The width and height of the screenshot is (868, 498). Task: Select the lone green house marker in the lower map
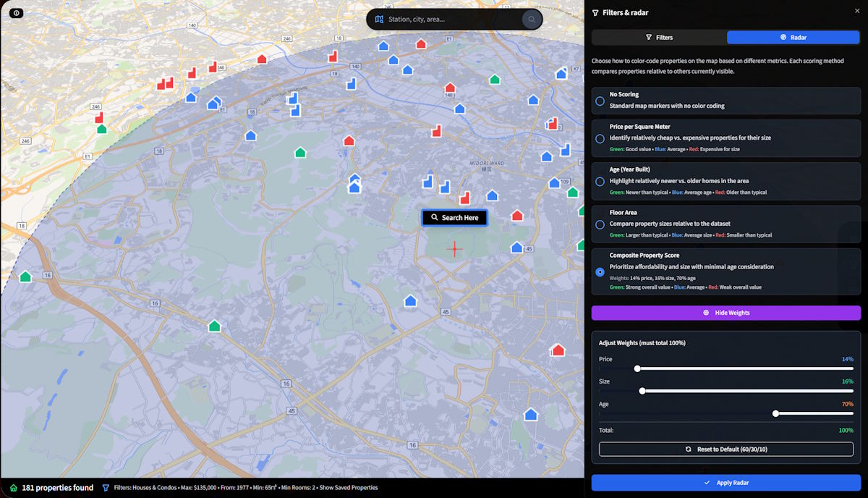click(214, 326)
